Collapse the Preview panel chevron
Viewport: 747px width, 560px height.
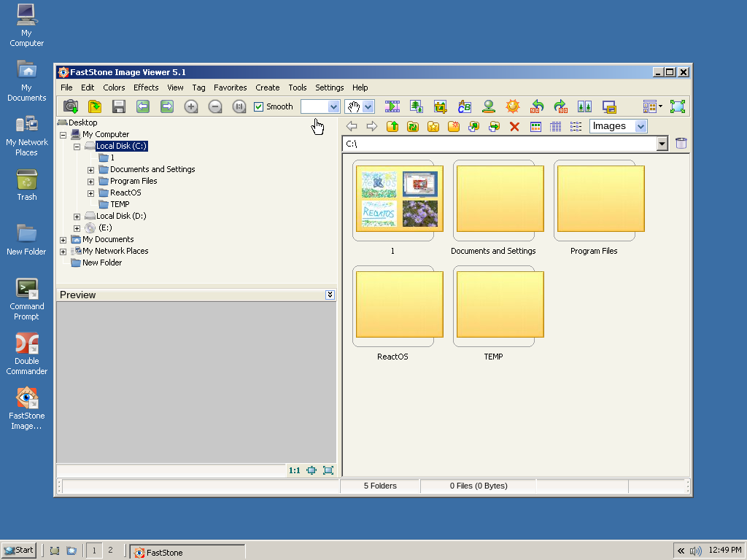(x=330, y=295)
